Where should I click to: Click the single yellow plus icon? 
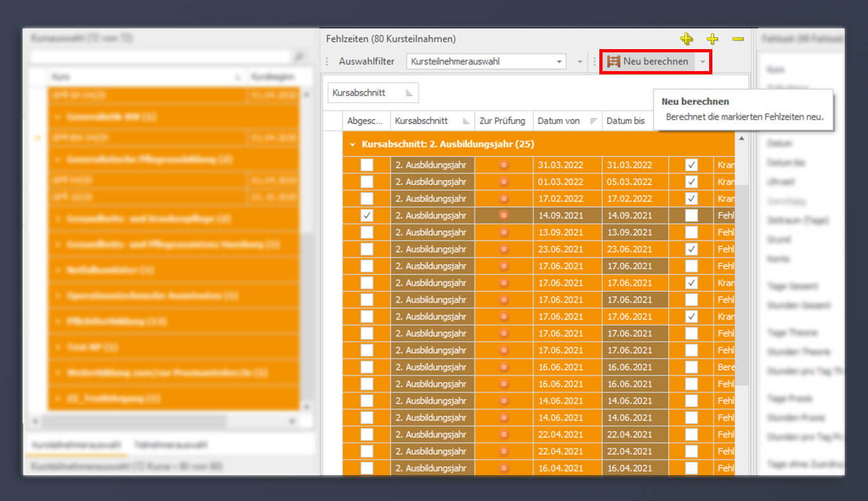[x=712, y=39]
